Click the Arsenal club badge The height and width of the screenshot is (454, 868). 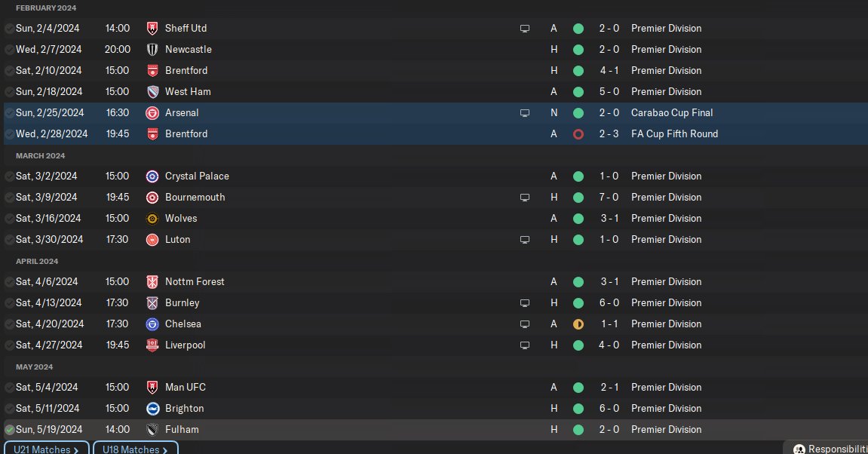[152, 113]
